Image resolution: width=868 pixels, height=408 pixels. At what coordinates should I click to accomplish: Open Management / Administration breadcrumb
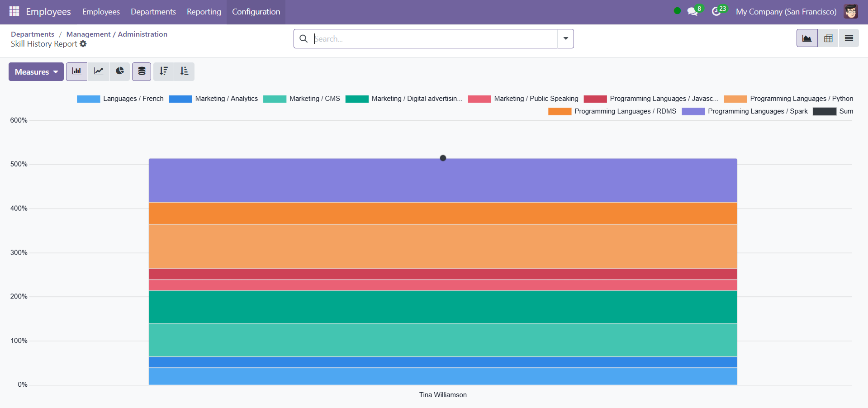pos(117,34)
